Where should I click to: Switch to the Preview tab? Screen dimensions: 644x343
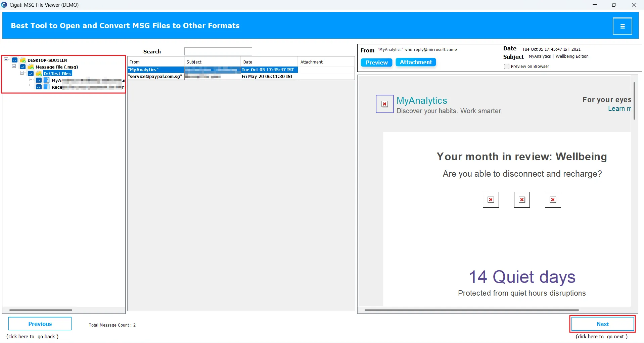coord(376,62)
